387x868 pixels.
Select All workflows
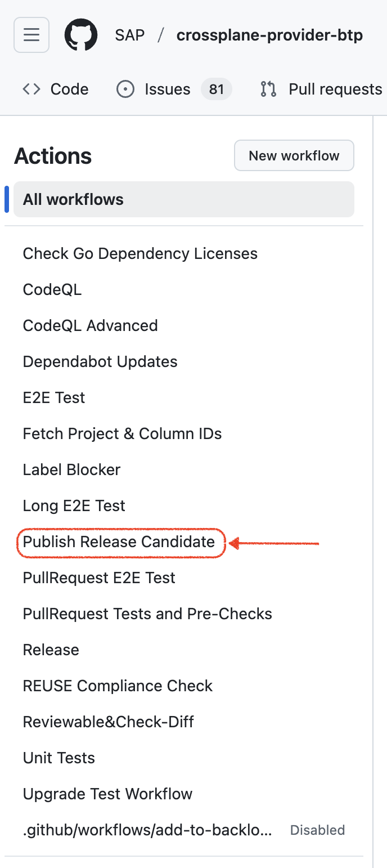(x=73, y=199)
